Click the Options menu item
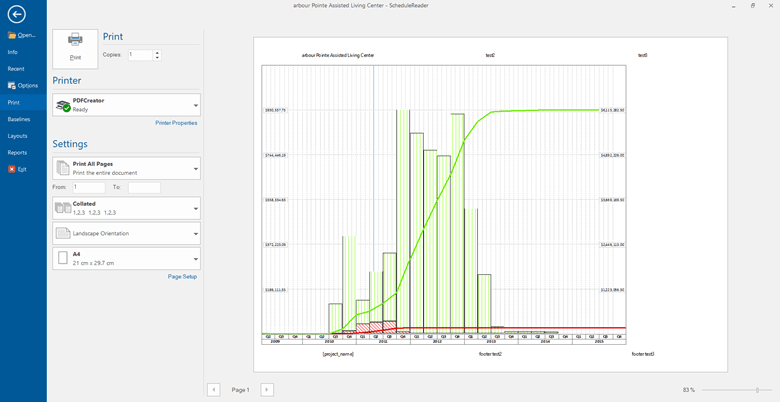Viewport: 780px width, 402px height. 23,86
